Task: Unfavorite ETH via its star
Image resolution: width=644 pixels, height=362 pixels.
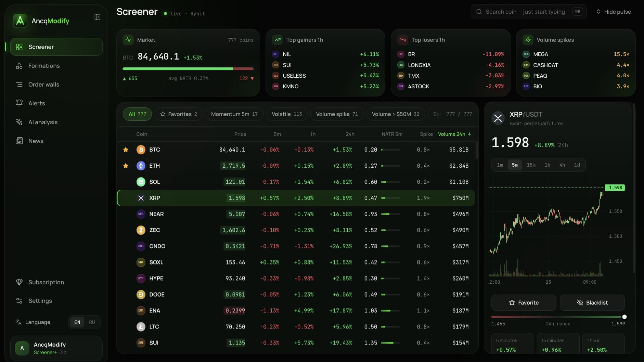Action: click(126, 166)
